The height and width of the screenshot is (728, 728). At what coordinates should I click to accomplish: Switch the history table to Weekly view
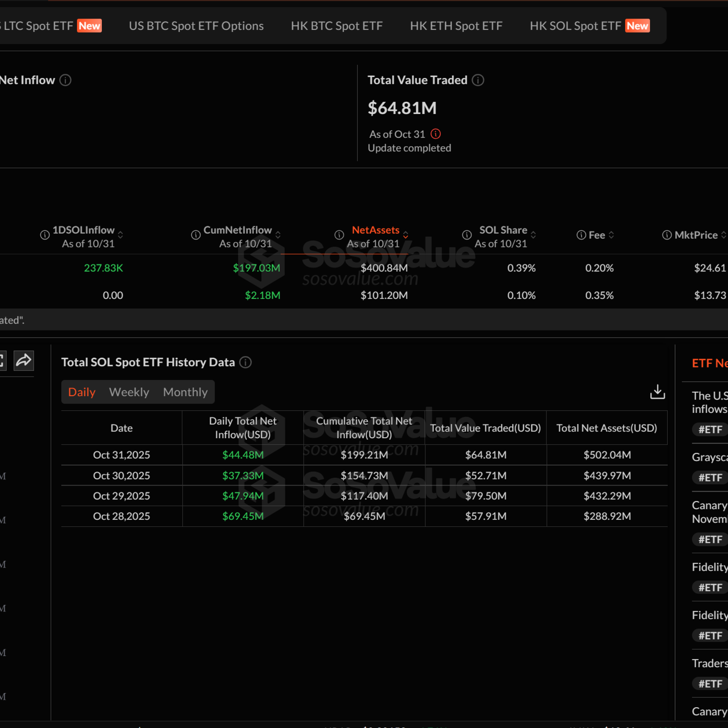129,392
